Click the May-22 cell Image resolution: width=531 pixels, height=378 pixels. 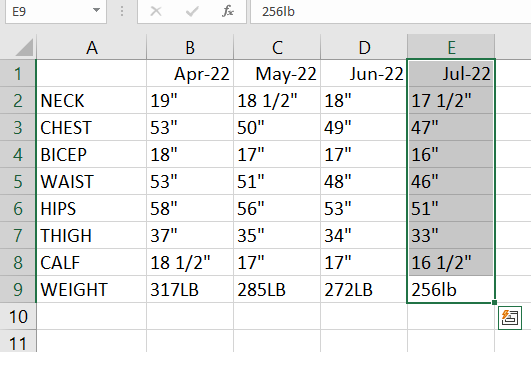point(277,73)
